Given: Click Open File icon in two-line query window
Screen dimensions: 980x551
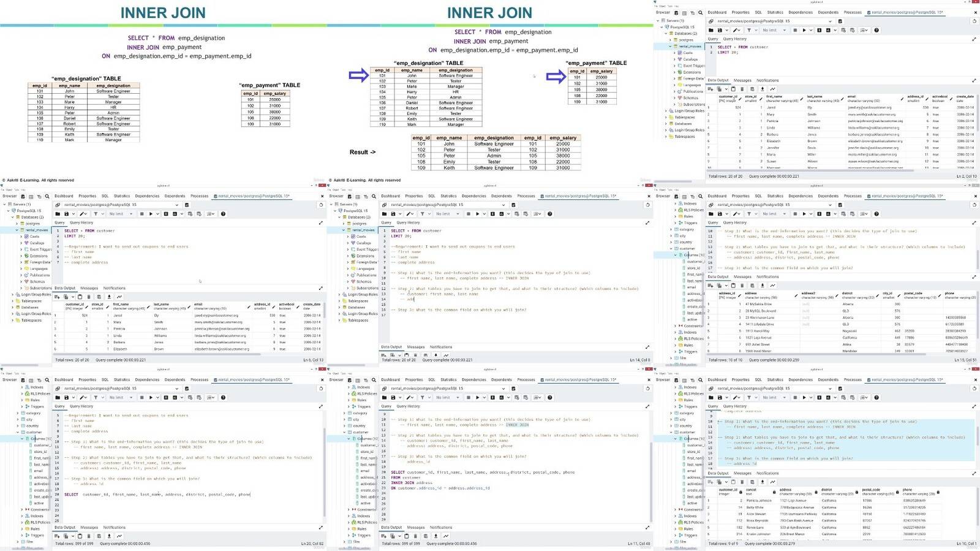Looking at the screenshot, I should 711,30.
